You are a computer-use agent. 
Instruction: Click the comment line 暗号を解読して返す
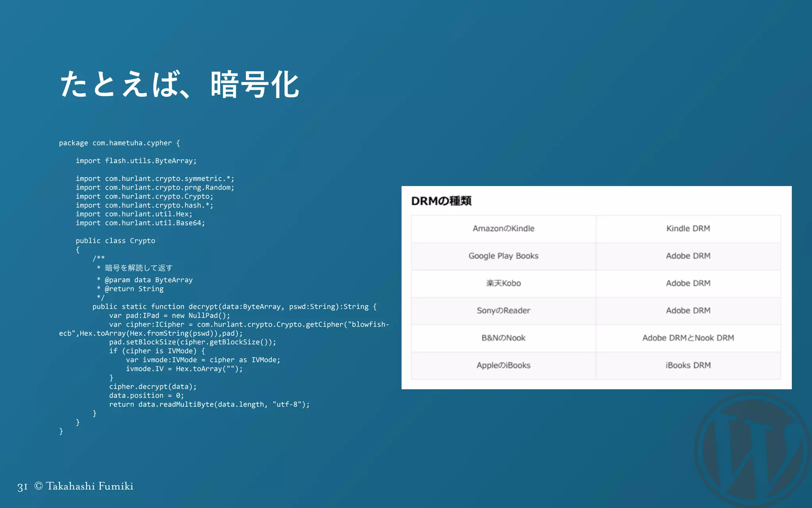click(x=134, y=268)
